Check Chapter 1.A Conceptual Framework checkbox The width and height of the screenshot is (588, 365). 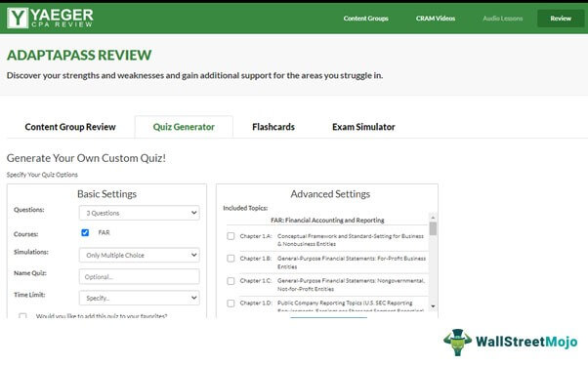point(231,236)
